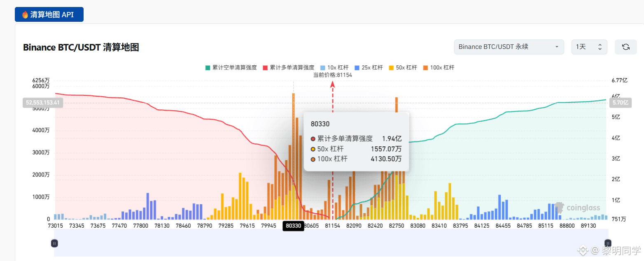Click the Binance BTC/USDT 清算地图 title
644x261 pixels.
tap(81, 47)
